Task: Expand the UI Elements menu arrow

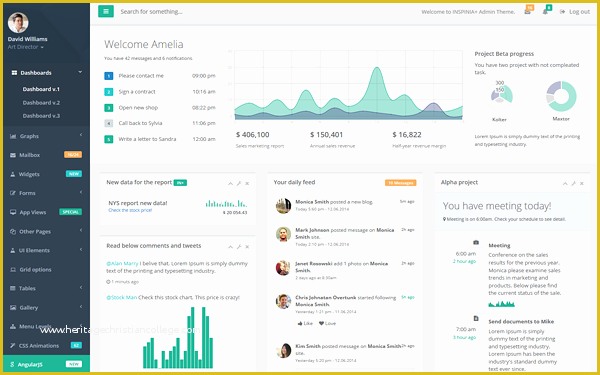Action: click(x=81, y=249)
